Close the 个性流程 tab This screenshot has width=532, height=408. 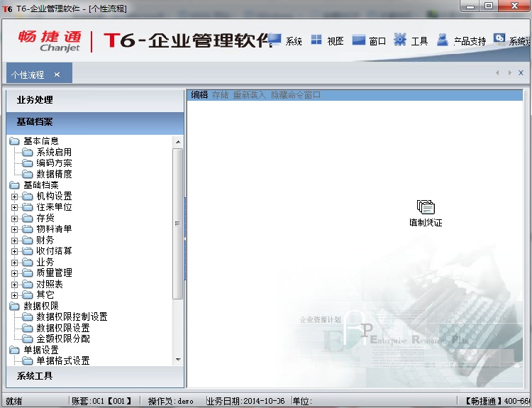(57, 75)
